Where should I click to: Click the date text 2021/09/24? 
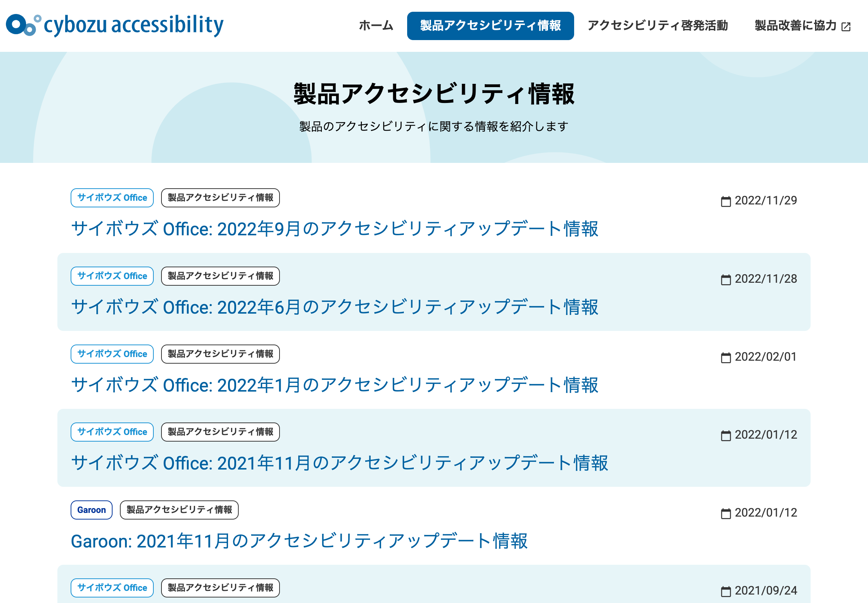766,590
